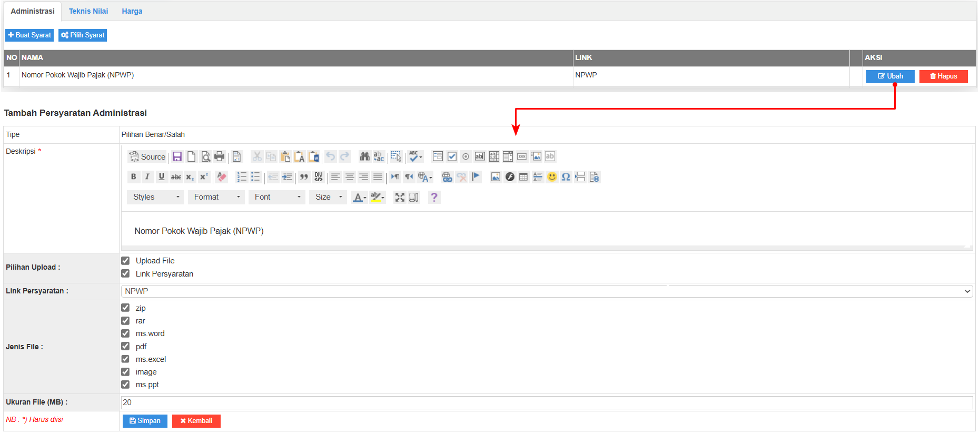Apply strikethrough formatting
The image size is (980, 433).
176,177
